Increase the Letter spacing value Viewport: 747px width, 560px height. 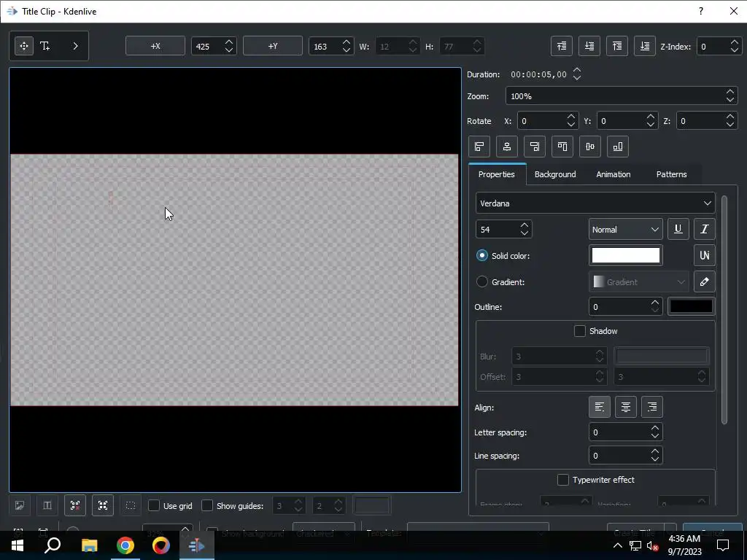[x=655, y=428]
